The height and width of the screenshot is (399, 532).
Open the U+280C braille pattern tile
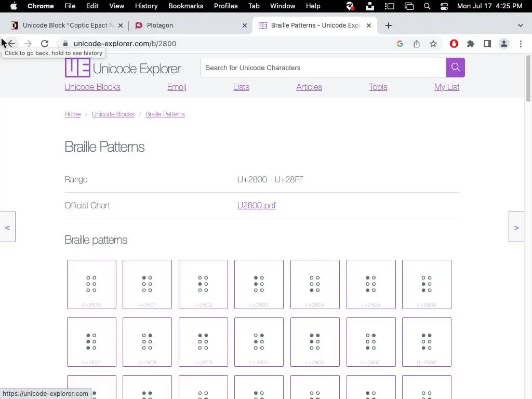pyautogui.click(x=371, y=342)
